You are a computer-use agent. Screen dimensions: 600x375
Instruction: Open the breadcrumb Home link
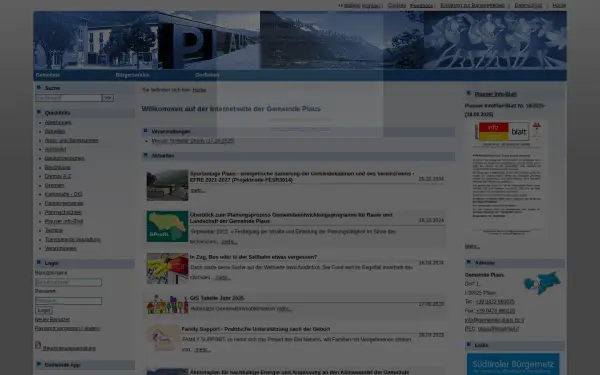(199, 90)
